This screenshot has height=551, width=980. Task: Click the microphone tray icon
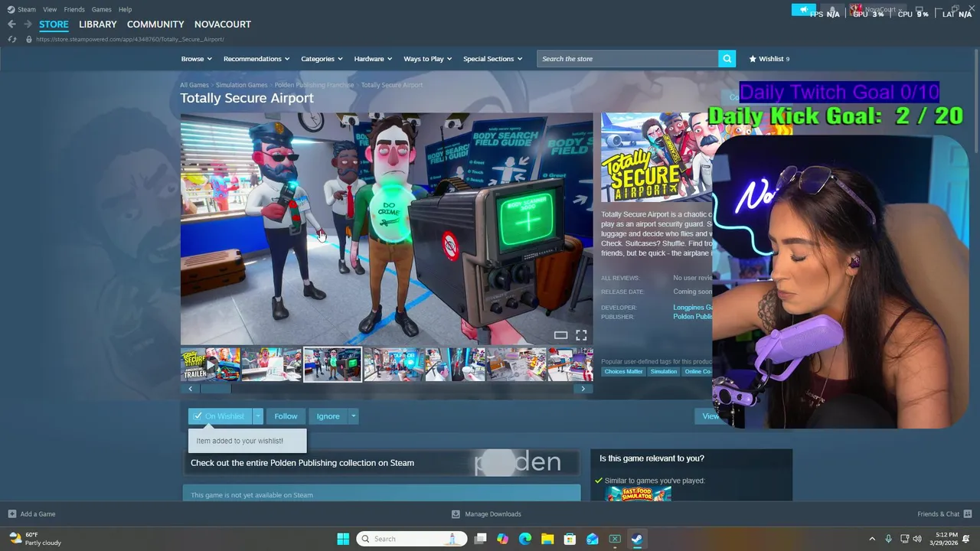pos(888,539)
